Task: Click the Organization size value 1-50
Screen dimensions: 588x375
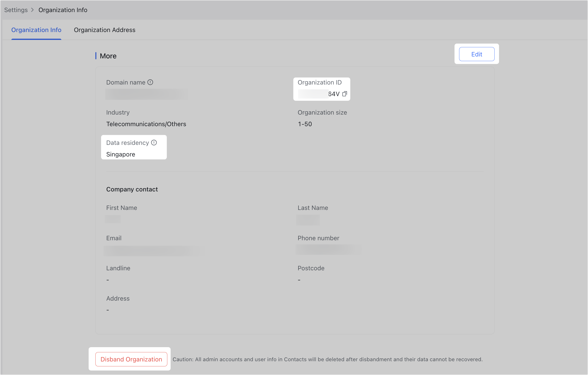Action: [x=305, y=124]
